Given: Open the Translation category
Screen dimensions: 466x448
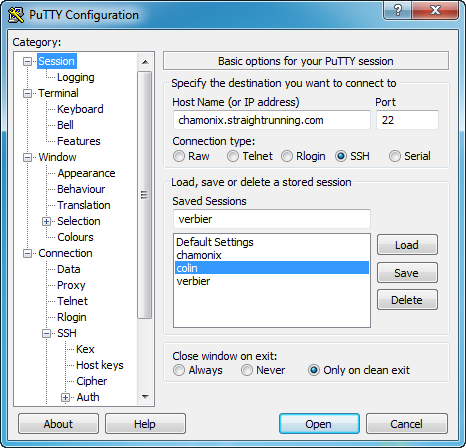Looking at the screenshot, I should (x=84, y=205).
